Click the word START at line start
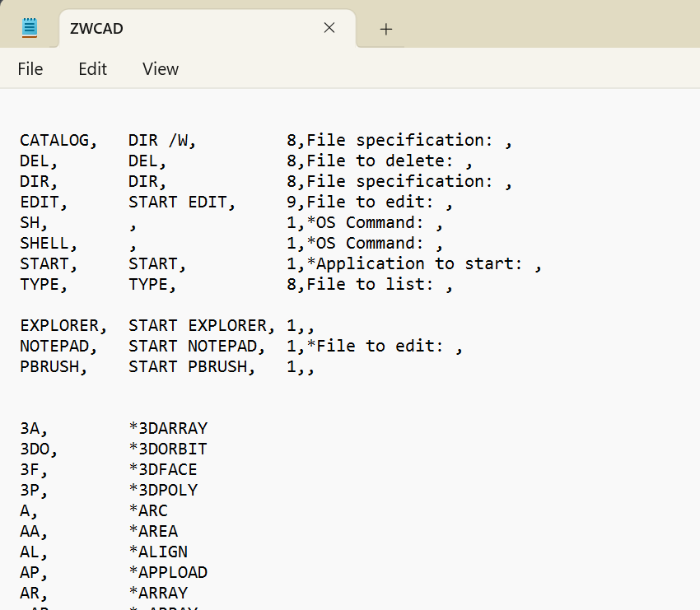 point(44,263)
